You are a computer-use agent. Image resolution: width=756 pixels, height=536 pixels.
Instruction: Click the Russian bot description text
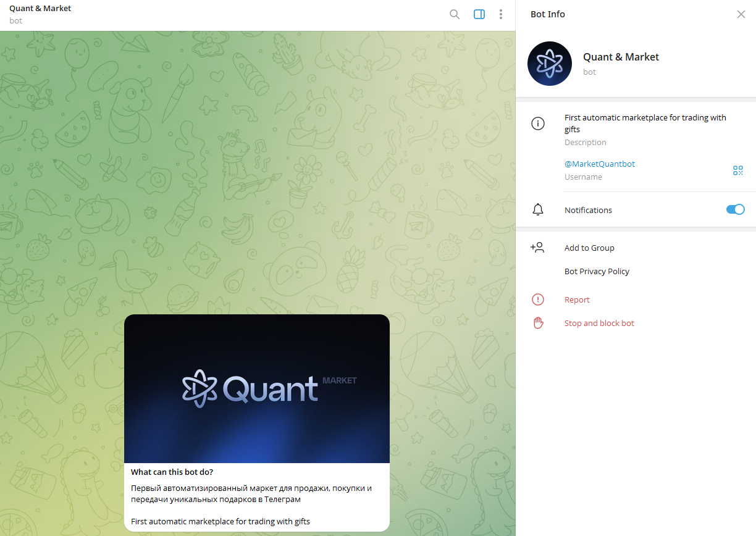coord(251,493)
